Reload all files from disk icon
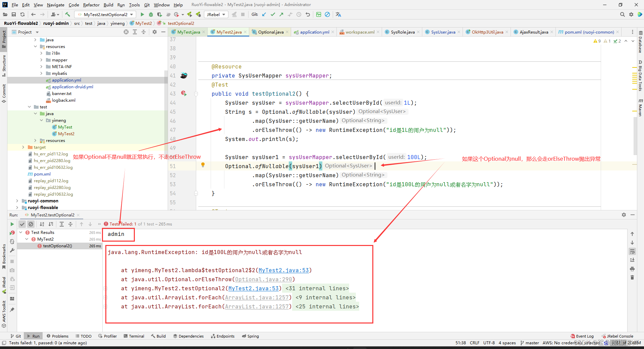Viewport: 644px width, 349px height. pyautogui.click(x=22, y=14)
